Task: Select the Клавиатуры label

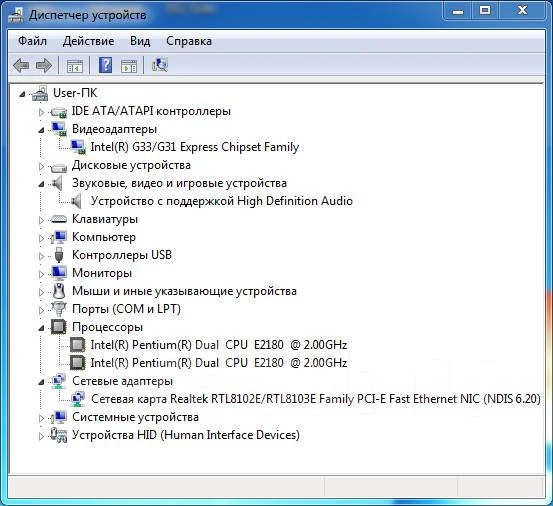Action: pos(105,219)
